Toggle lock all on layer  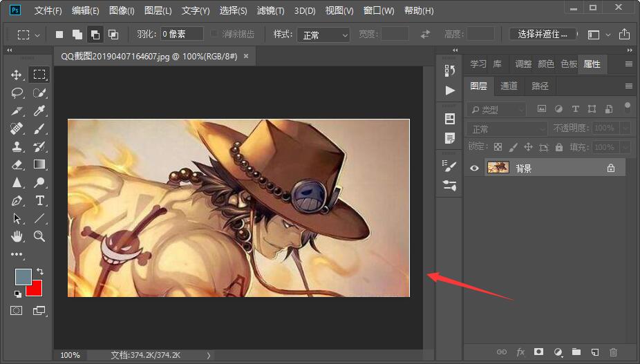click(x=558, y=147)
